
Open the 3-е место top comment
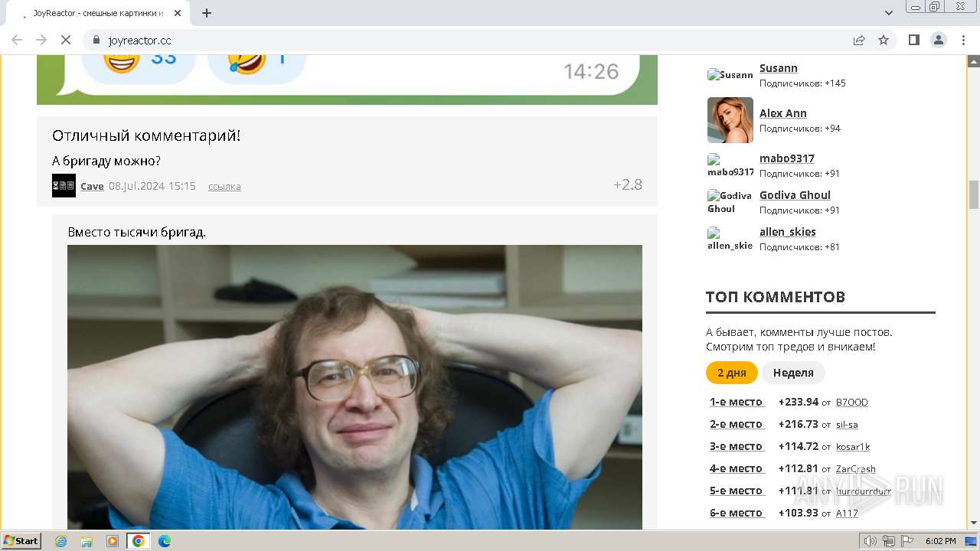click(736, 446)
